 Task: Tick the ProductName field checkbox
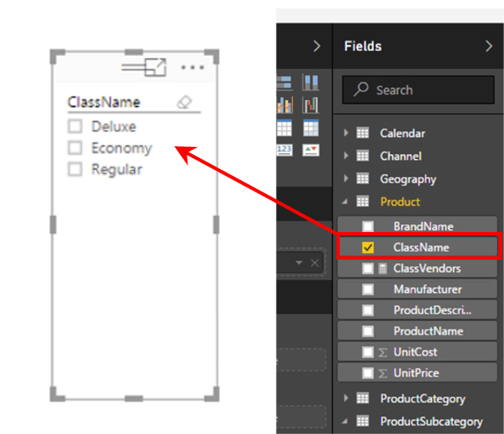pyautogui.click(x=368, y=331)
